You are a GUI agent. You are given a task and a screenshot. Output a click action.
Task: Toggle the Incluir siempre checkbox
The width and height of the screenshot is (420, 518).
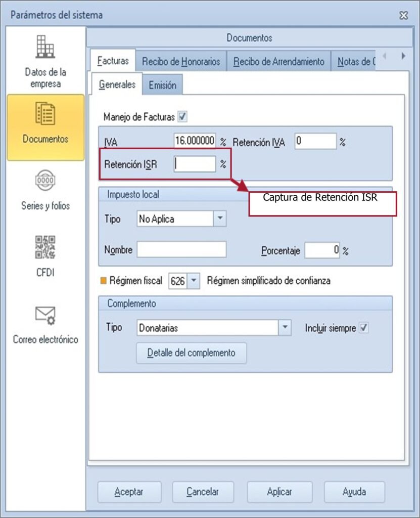[x=363, y=328]
